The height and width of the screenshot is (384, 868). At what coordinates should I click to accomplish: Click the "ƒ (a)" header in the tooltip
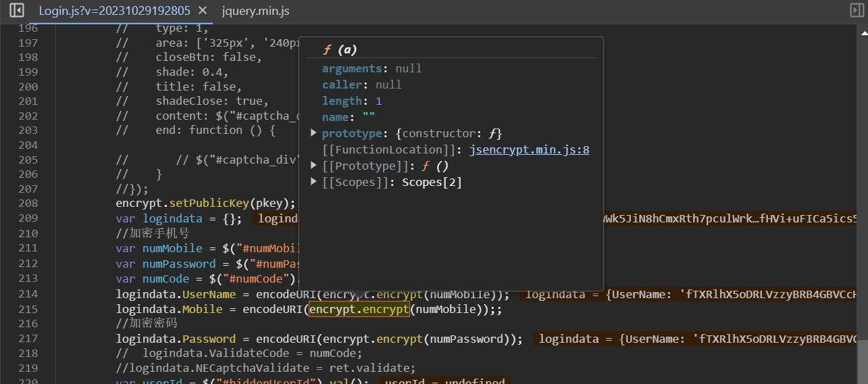(340, 49)
